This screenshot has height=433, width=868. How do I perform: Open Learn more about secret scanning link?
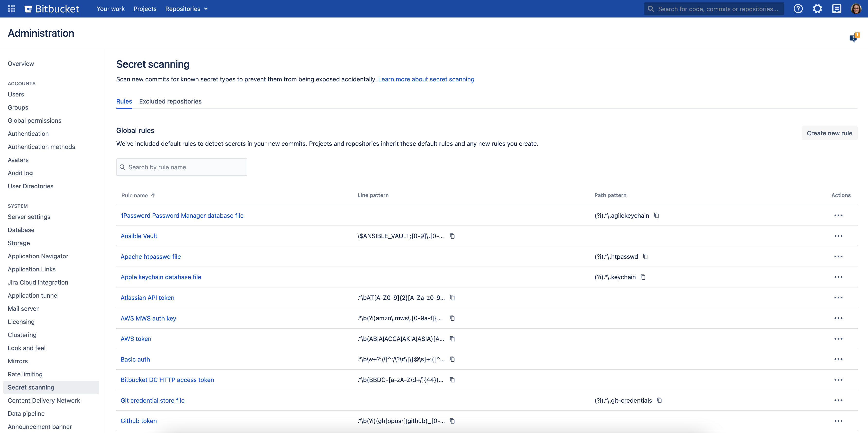tap(426, 79)
